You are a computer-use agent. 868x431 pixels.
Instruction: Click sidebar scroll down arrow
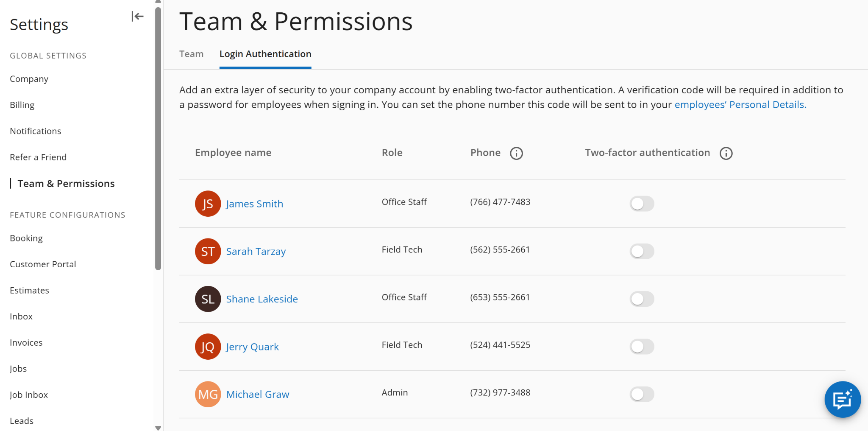click(x=158, y=428)
